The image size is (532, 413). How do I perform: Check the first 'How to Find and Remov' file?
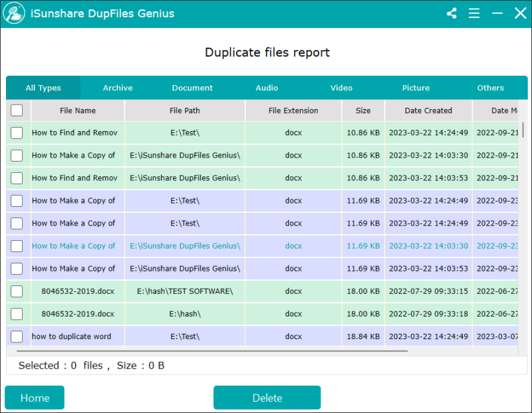click(17, 133)
